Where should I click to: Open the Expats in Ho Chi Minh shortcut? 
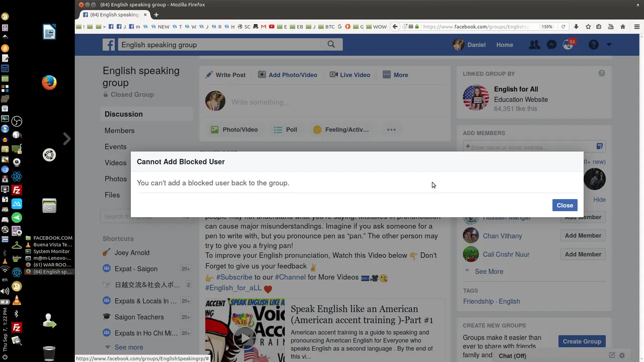pyautogui.click(x=146, y=333)
